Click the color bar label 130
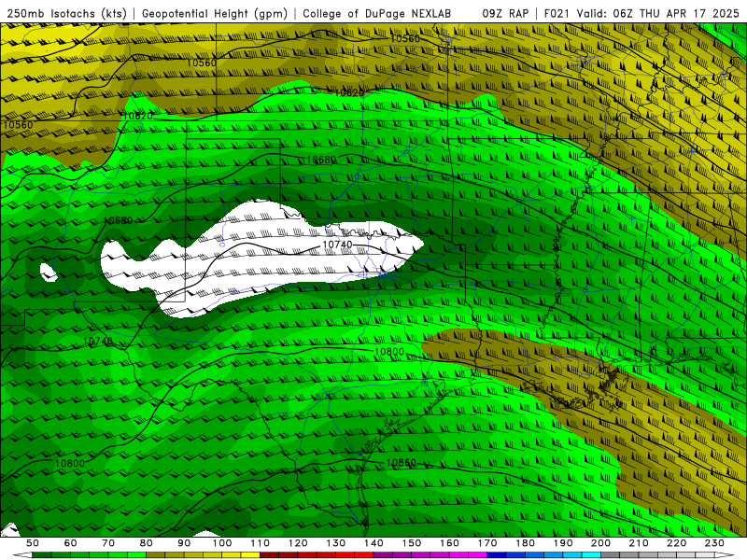 [336, 543]
